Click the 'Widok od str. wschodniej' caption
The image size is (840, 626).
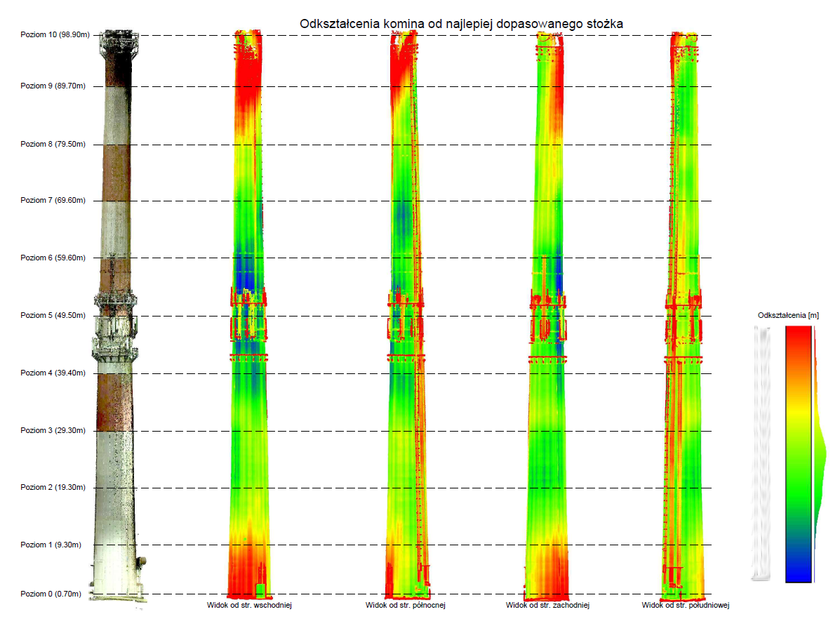249,605
